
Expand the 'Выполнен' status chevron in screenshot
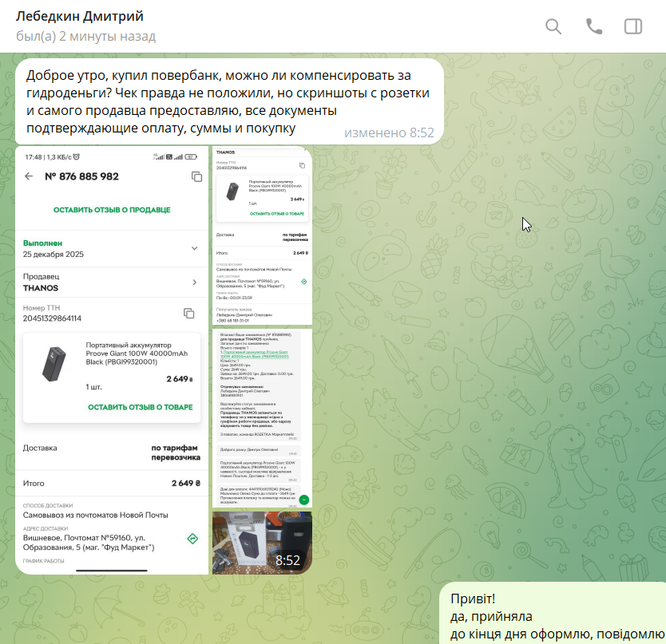(194, 248)
